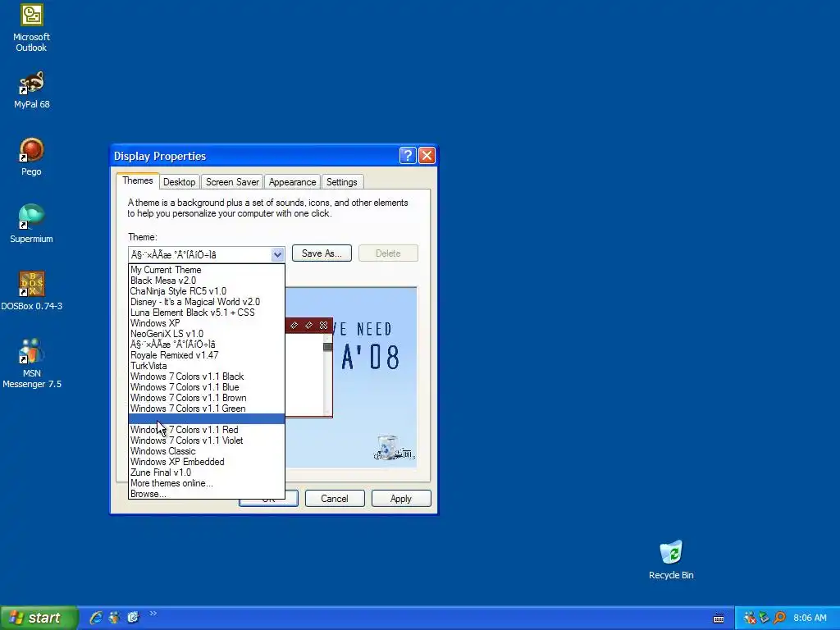Switch to the Screen Saver tab
Screen dimensions: 840x630
click(232, 182)
